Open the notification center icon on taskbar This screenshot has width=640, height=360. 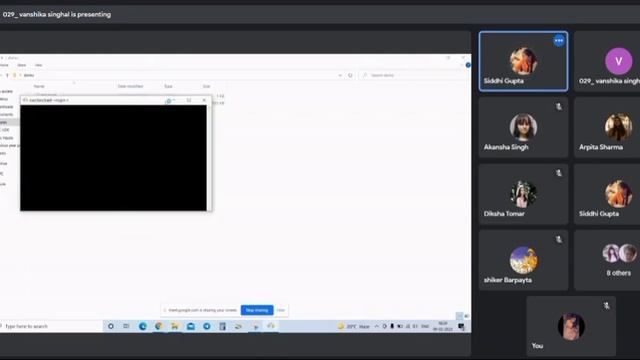461,327
